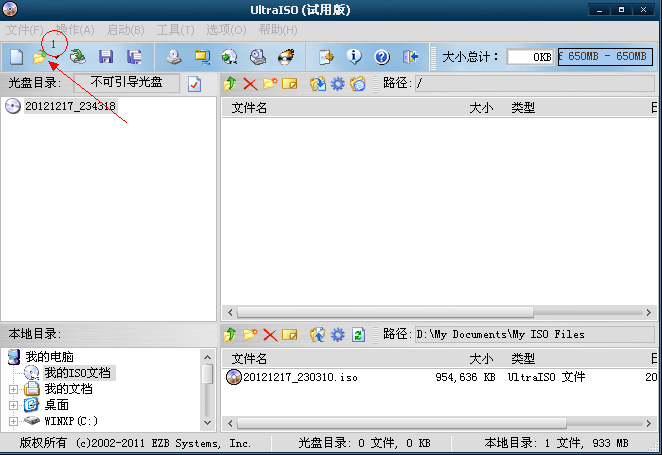Expand the 我的文档 tree node
The image size is (662, 455).
[13, 389]
